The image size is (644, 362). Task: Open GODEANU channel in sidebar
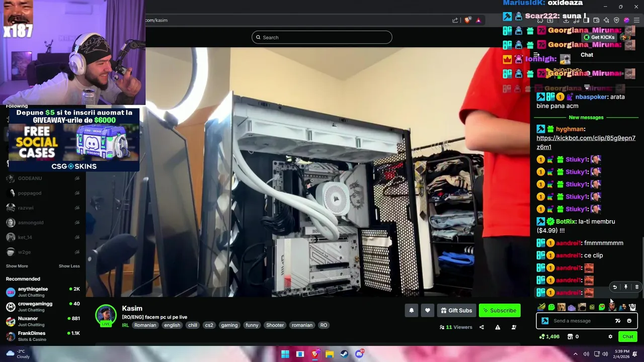coord(43,178)
